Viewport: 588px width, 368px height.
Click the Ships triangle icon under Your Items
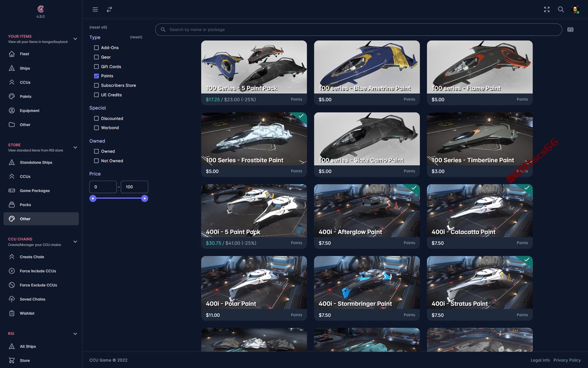coord(12,68)
